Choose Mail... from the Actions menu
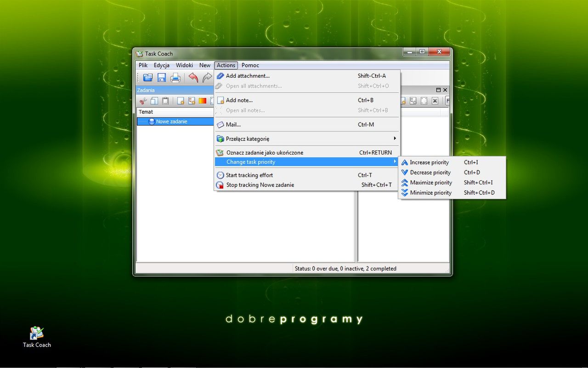The image size is (588, 368). tap(307, 125)
